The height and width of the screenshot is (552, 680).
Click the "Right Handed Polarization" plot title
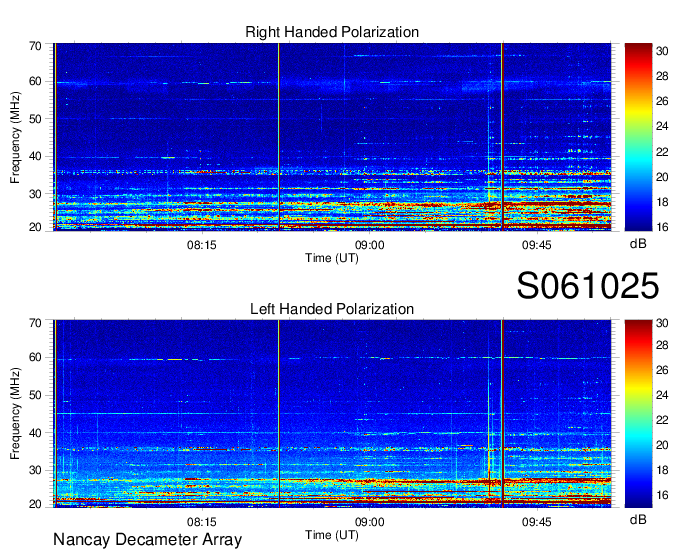click(332, 32)
